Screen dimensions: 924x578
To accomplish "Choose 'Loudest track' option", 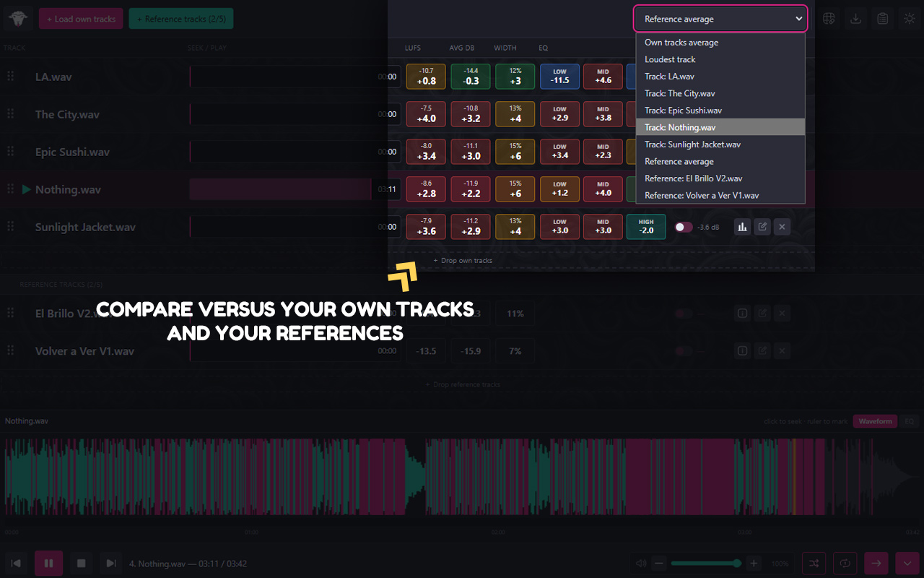I will coord(720,59).
